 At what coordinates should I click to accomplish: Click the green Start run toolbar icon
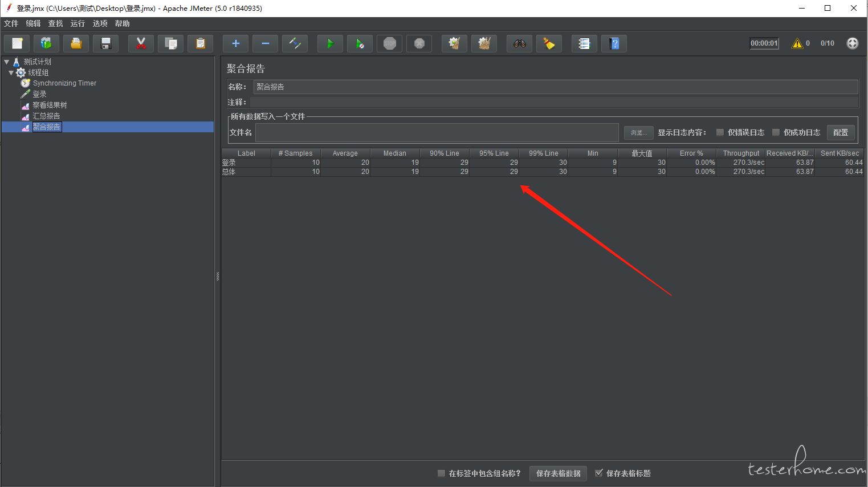pos(330,43)
